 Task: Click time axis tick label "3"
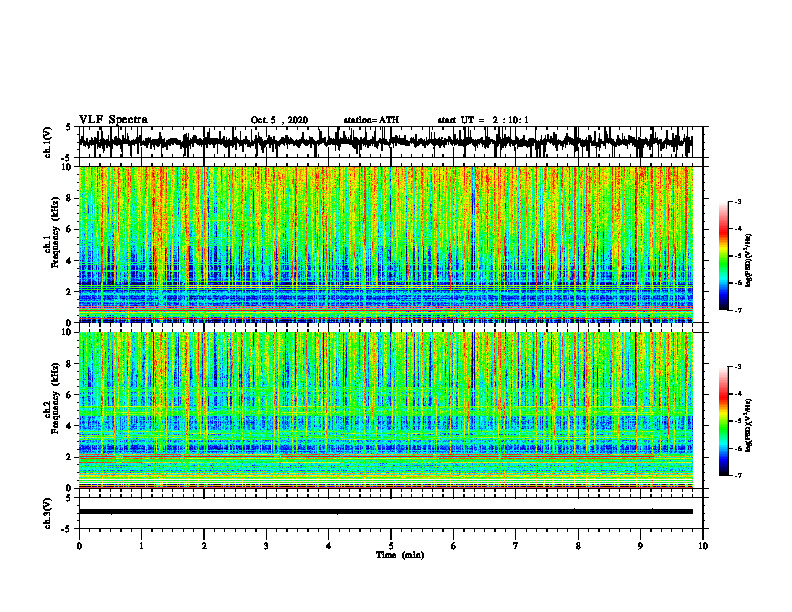pyautogui.click(x=266, y=546)
